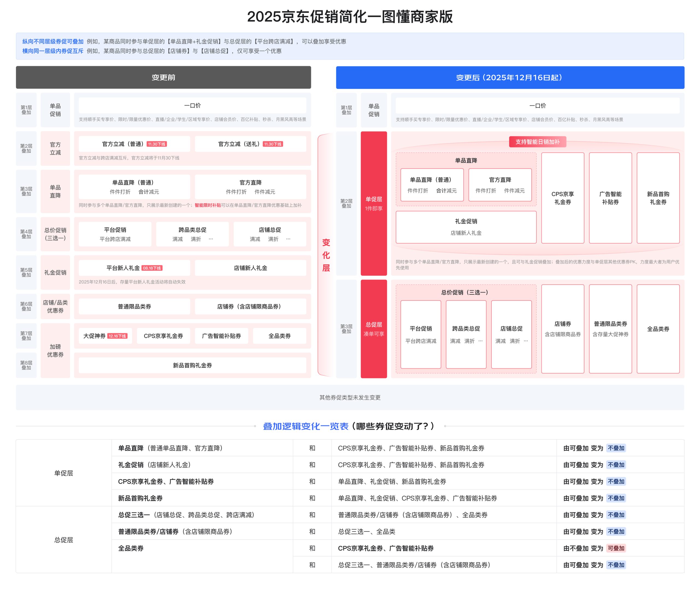Click the 变更前 header bar
The height and width of the screenshot is (589, 700).
pyautogui.click(x=164, y=78)
